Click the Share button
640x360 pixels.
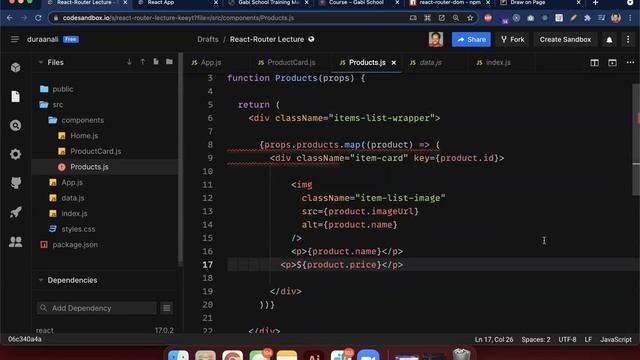tap(471, 40)
